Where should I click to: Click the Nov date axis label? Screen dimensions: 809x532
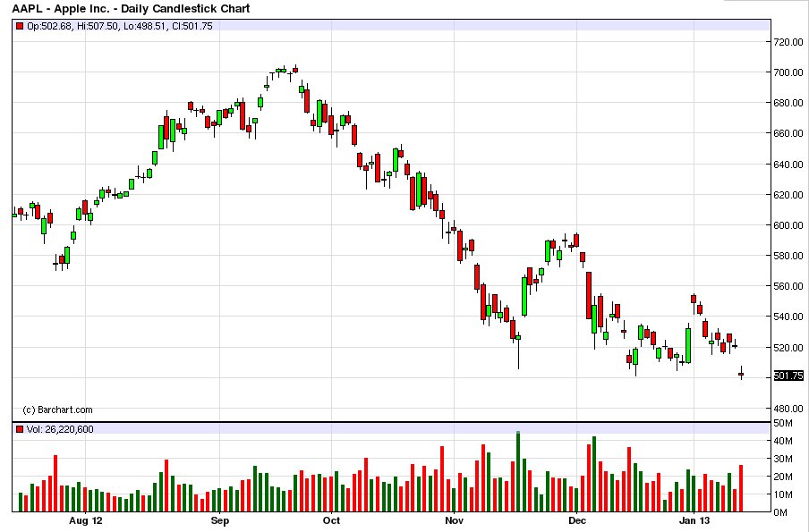[454, 520]
